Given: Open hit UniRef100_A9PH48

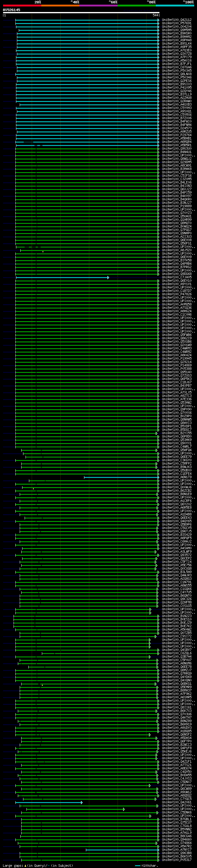Looking at the screenshot, I should tap(177, 40).
